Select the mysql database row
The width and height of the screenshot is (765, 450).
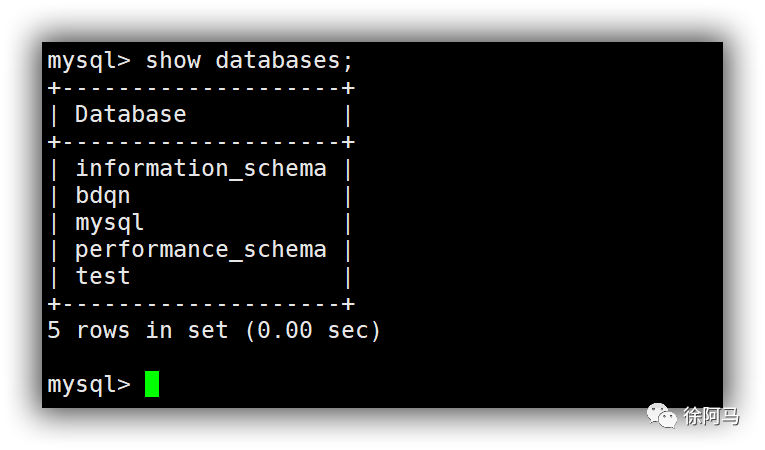coord(201,223)
